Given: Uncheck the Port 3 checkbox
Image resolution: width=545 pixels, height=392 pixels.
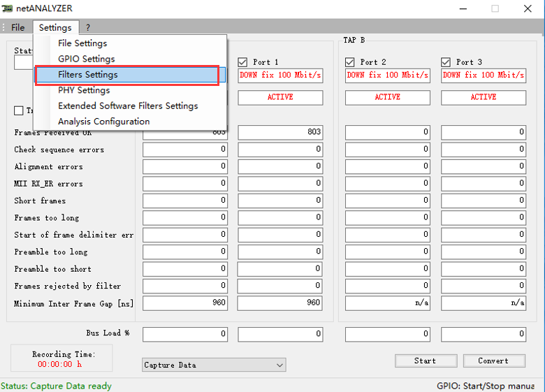Looking at the screenshot, I should tap(446, 62).
